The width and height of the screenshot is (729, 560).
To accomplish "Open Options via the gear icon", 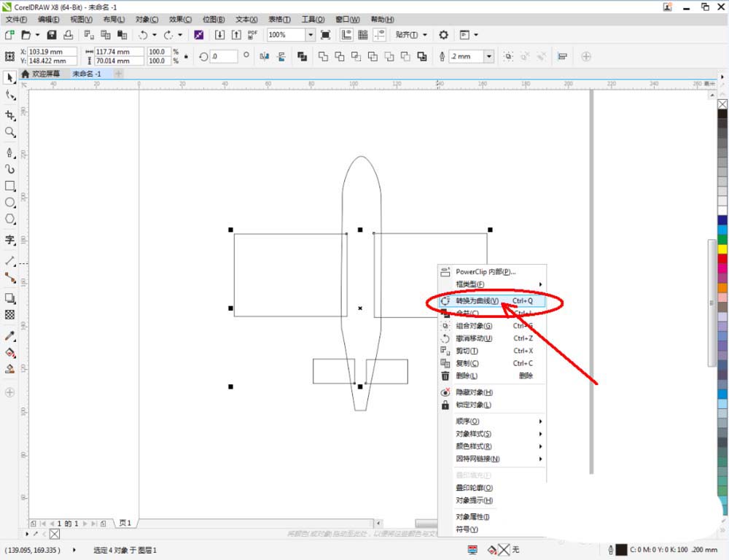I will 443,35.
